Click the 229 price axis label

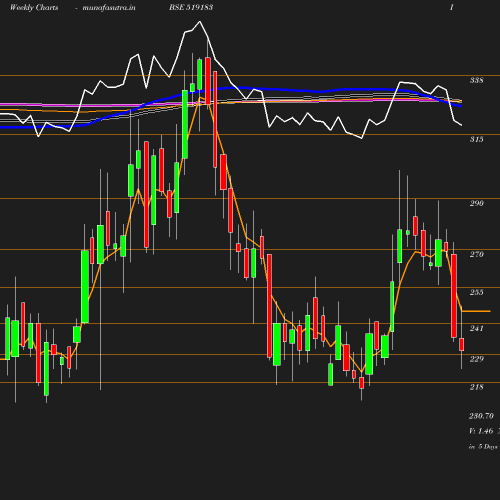[477, 359]
